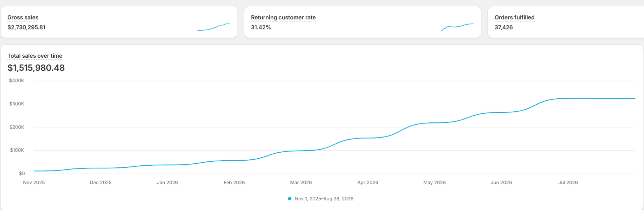Click the Jul 2026 axis label

[x=568, y=182]
